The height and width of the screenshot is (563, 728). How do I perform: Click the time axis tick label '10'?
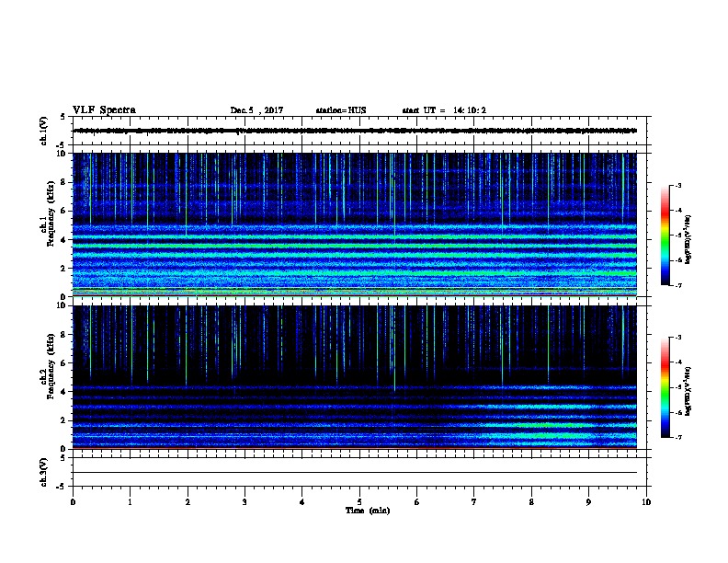[646, 502]
